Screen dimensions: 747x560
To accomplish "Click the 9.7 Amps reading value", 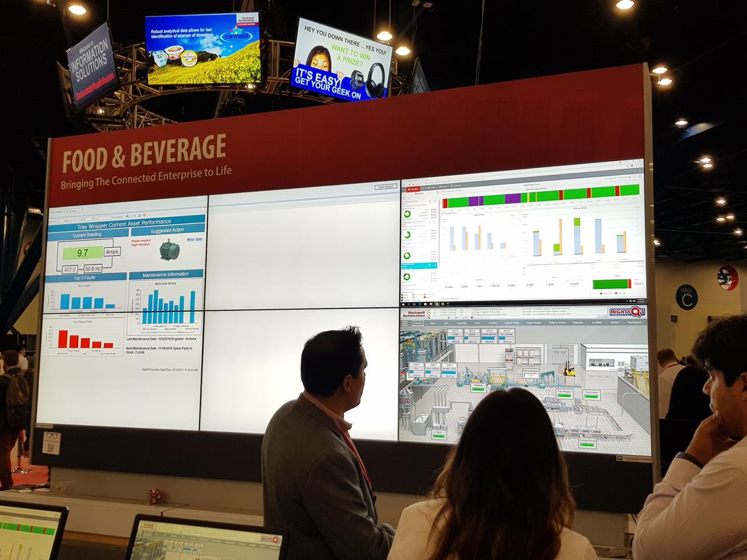I will coord(83,253).
